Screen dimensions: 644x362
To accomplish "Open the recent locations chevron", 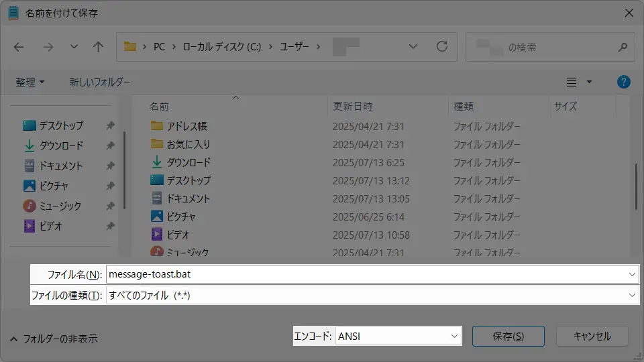I will [74, 47].
